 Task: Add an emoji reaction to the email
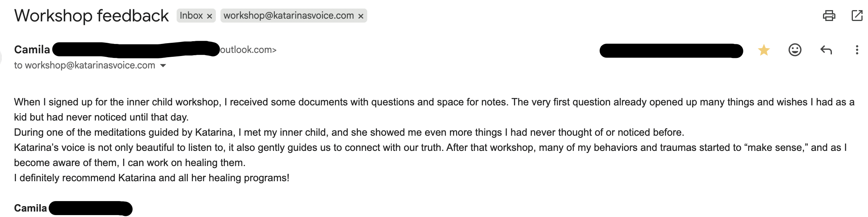tap(795, 50)
